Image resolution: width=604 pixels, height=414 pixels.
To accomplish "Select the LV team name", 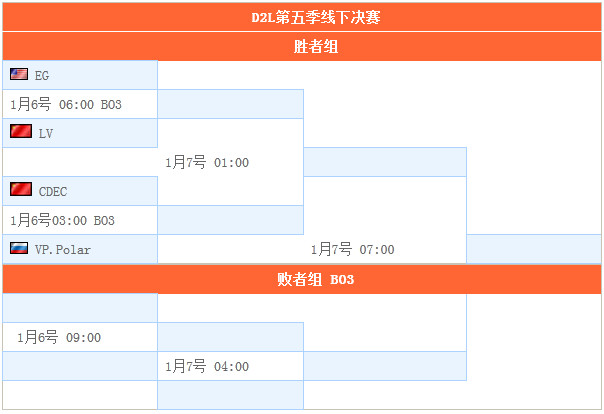I will 45,134.
